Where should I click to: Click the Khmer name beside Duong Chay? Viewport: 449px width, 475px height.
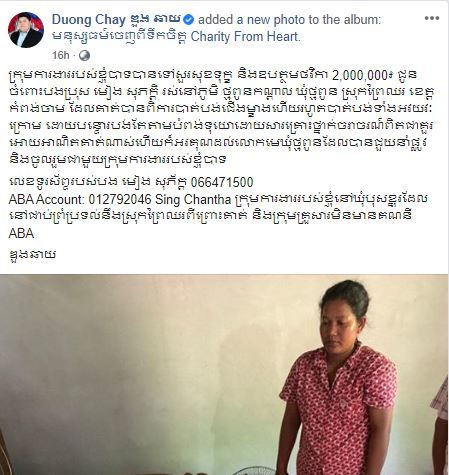coord(154,20)
